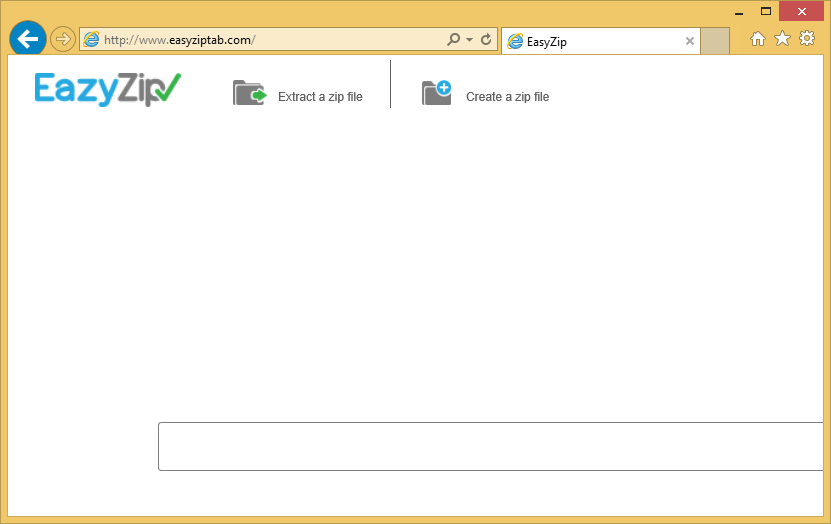This screenshot has height=524, width=831.
Task: Expand the address bar autocomplete dropdown arrow
Action: [470, 40]
